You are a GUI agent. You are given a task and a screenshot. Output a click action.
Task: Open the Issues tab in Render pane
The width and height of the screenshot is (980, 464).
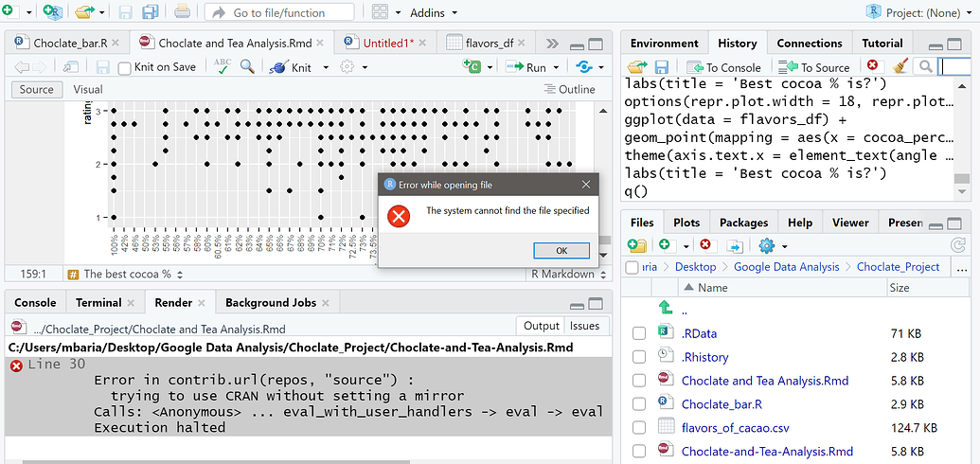(x=585, y=326)
